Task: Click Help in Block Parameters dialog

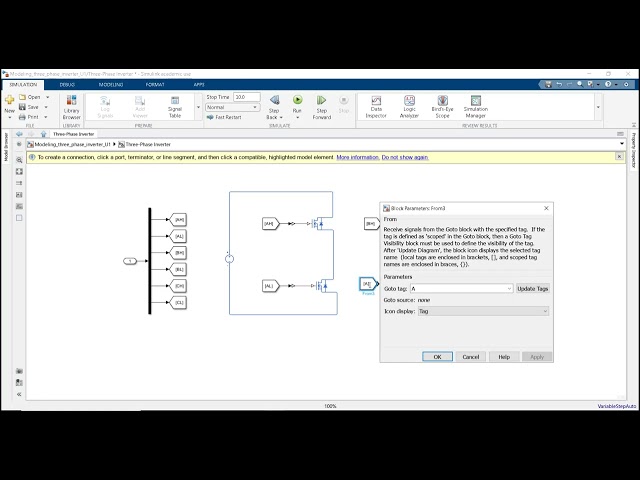Action: tap(504, 357)
